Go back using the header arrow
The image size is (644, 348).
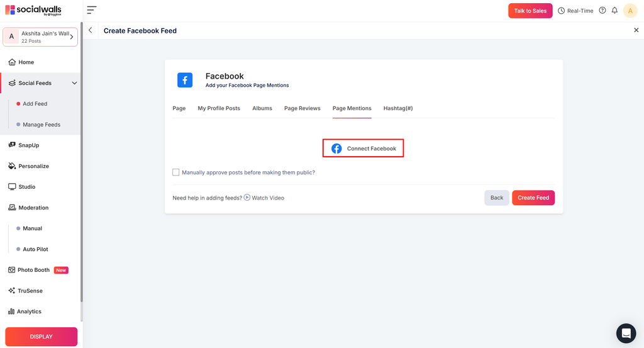coord(91,30)
